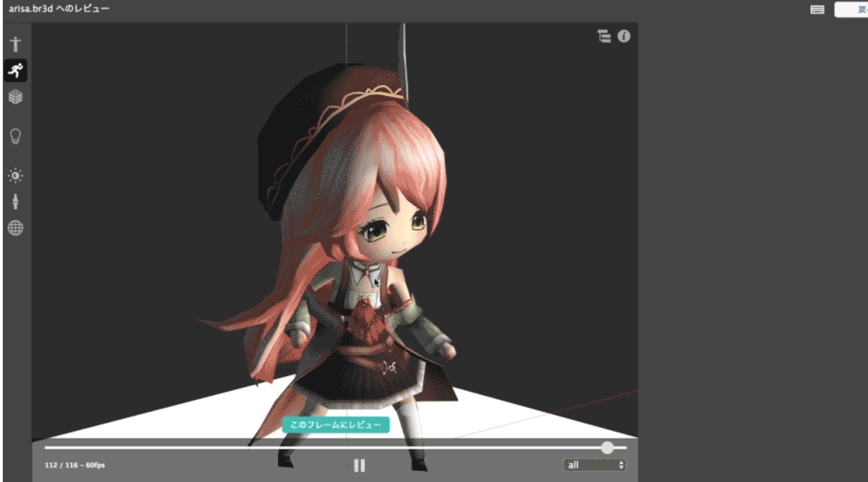The image size is (868, 482).
Task: Click the このフレームにレビュー button
Action: pos(335,424)
